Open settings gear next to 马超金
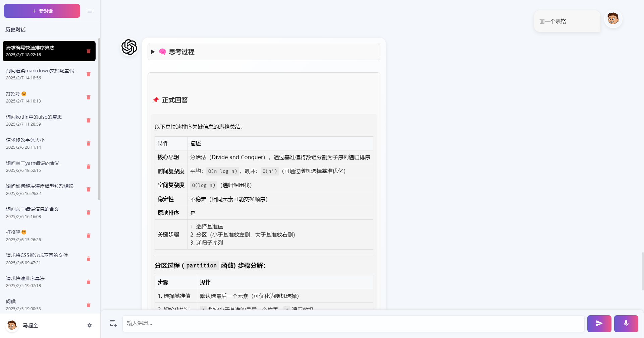644x338 pixels. (x=90, y=325)
